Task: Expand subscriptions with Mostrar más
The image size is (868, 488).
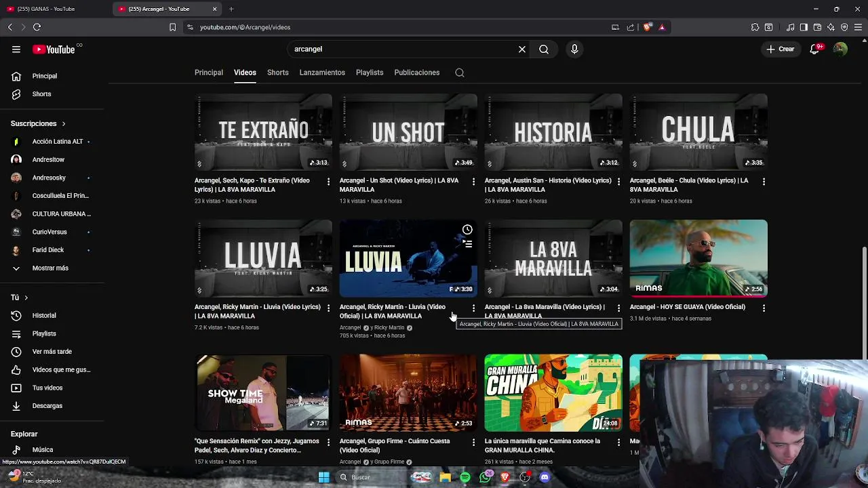Action: tap(52, 268)
